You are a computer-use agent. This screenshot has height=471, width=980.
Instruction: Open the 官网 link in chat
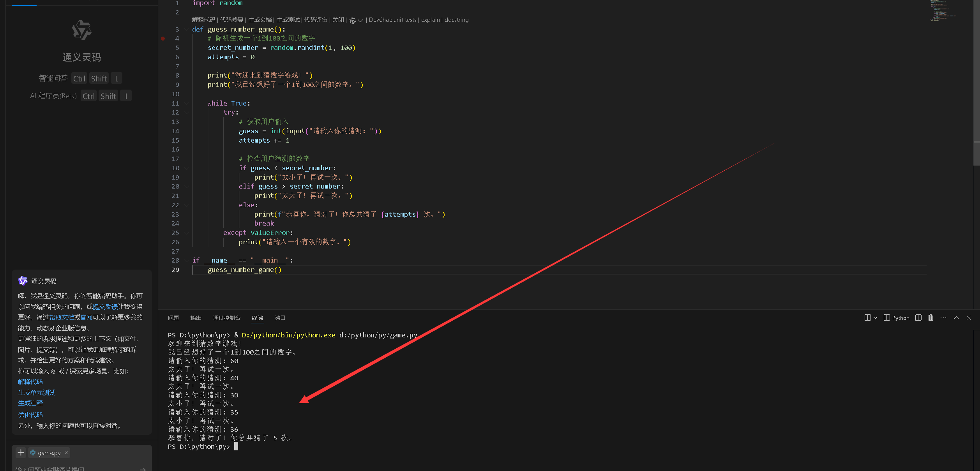[87, 318]
